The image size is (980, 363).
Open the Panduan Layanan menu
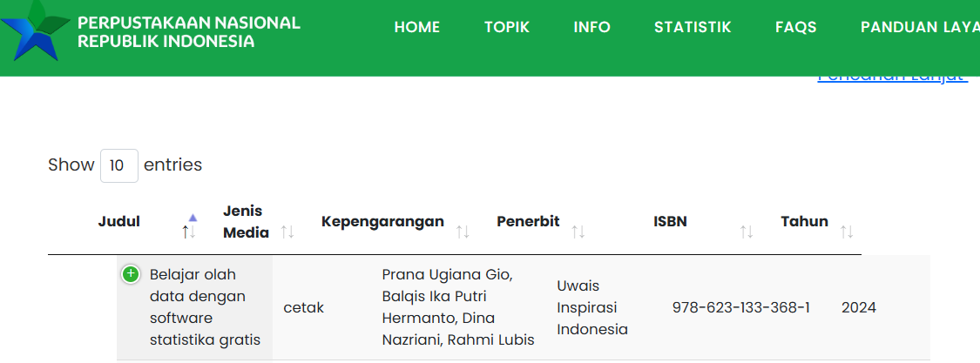pos(919,28)
